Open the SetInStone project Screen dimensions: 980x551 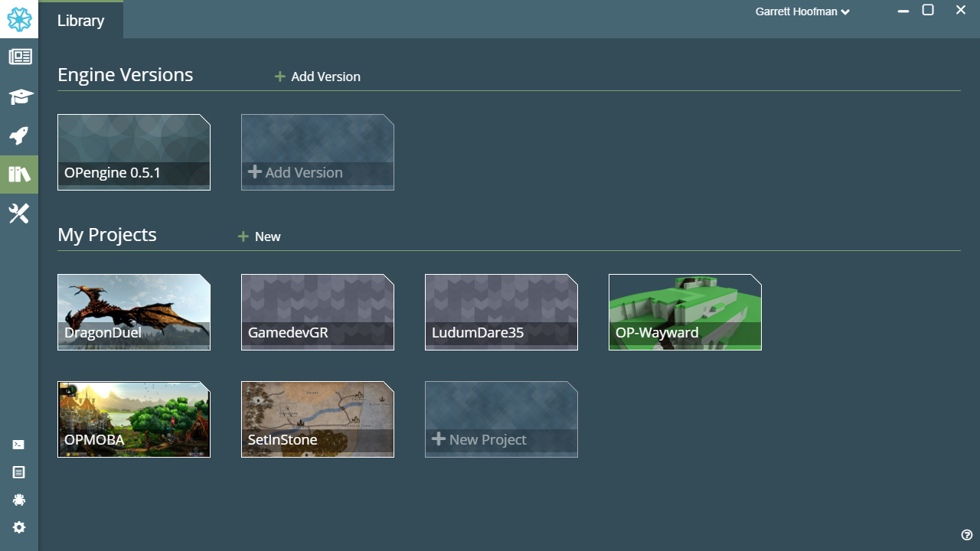pyautogui.click(x=318, y=419)
